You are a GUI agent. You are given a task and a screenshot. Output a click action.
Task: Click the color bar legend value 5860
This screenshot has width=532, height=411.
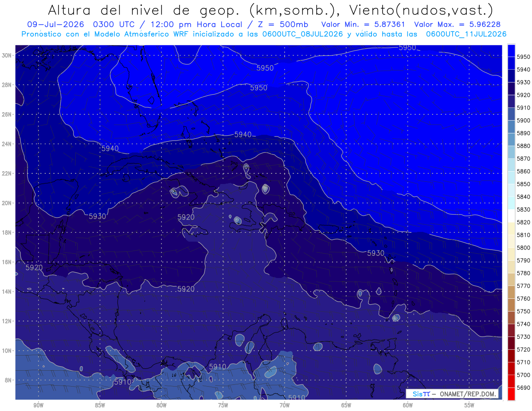click(x=523, y=171)
